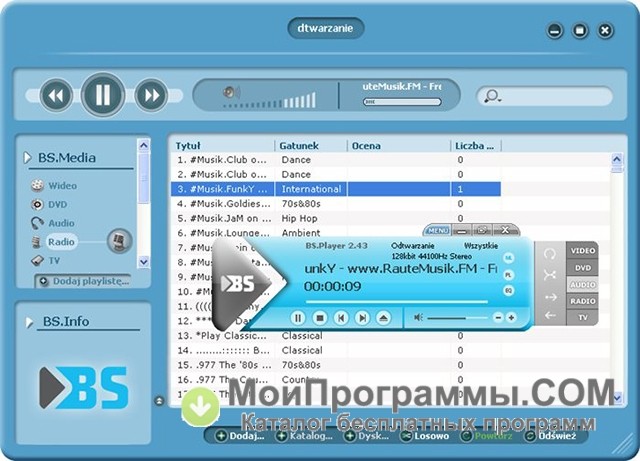This screenshot has width=640, height=461.
Task: Open the Wideo category
Action: click(62, 186)
